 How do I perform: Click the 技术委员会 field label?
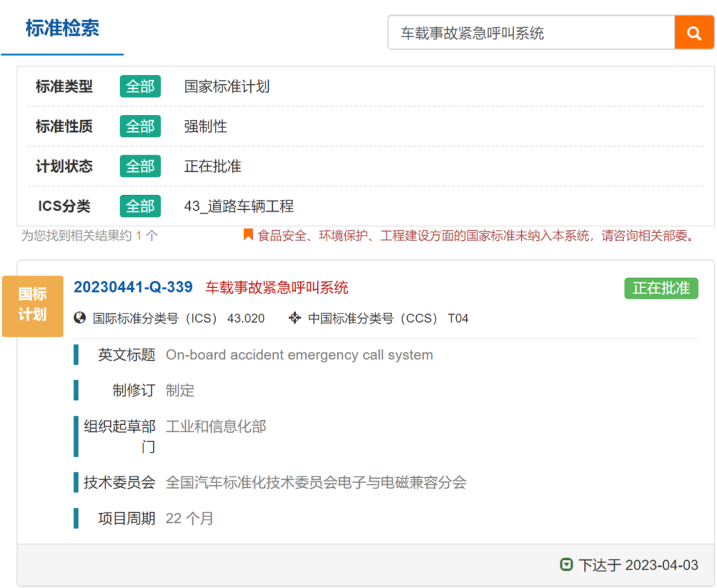click(x=119, y=482)
